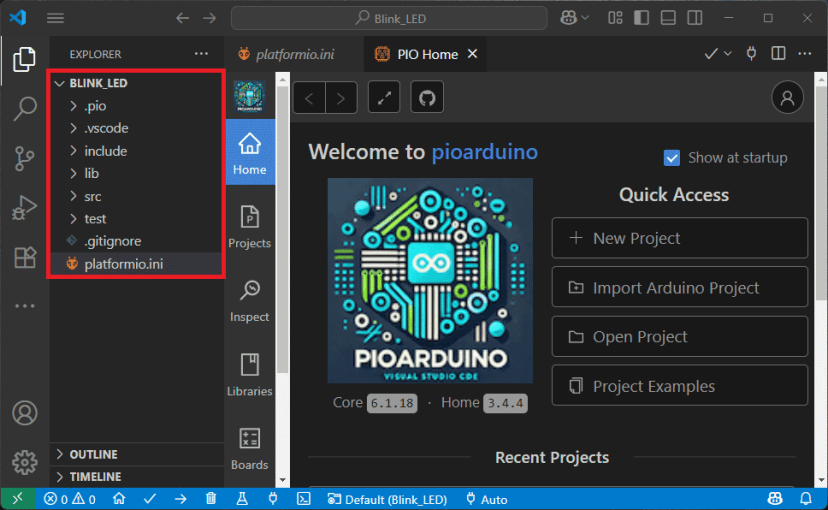Open the Manage gear icon
Screen dimensions: 828x510
(24, 462)
